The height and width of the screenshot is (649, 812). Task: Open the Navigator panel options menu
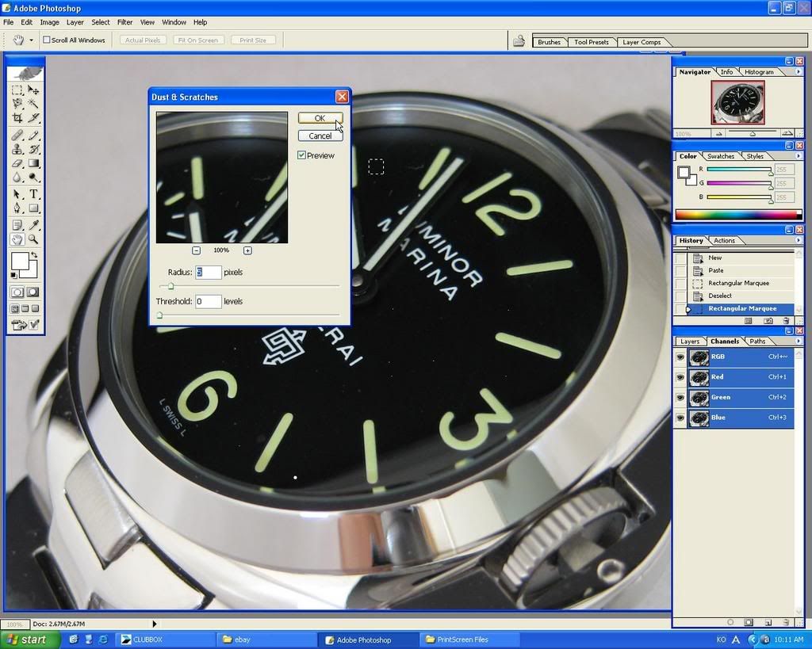point(798,72)
